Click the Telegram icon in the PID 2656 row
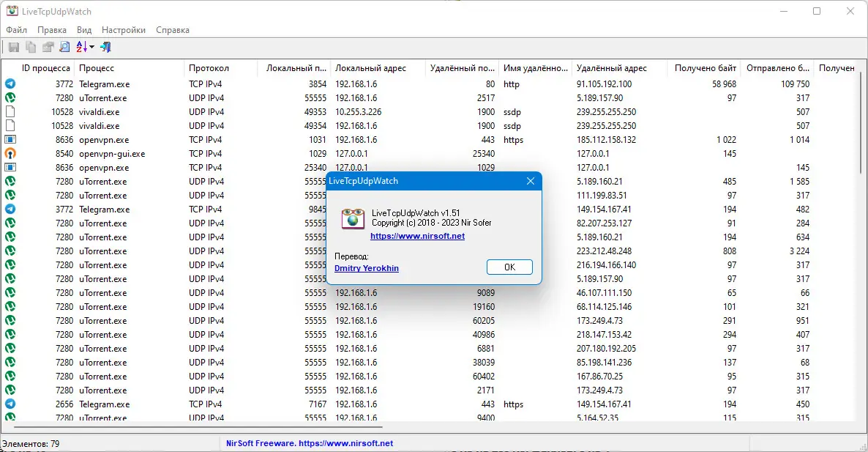This screenshot has width=868, height=452. click(x=10, y=404)
